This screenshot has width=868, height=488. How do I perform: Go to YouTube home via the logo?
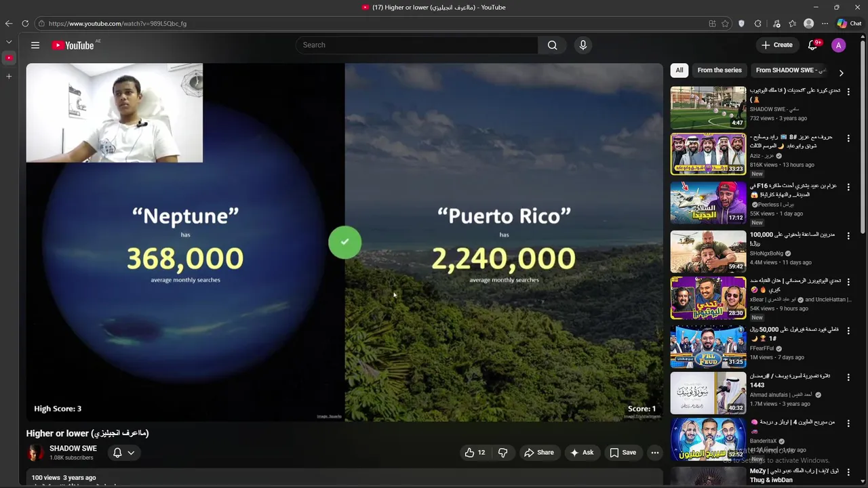coord(73,45)
